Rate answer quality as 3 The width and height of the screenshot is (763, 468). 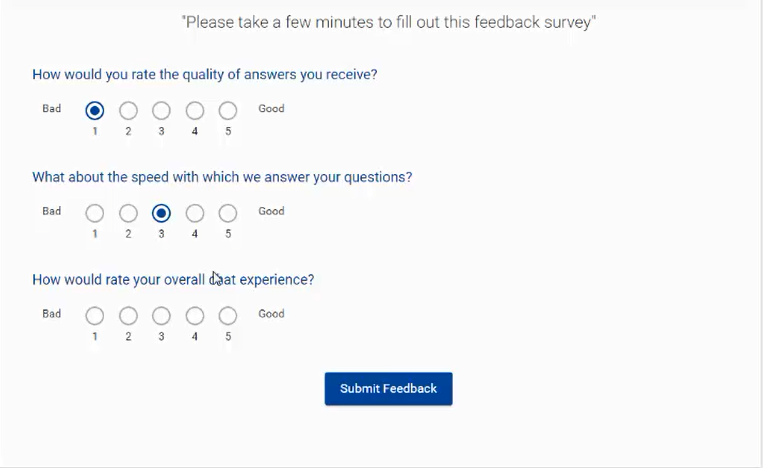pyautogui.click(x=161, y=110)
